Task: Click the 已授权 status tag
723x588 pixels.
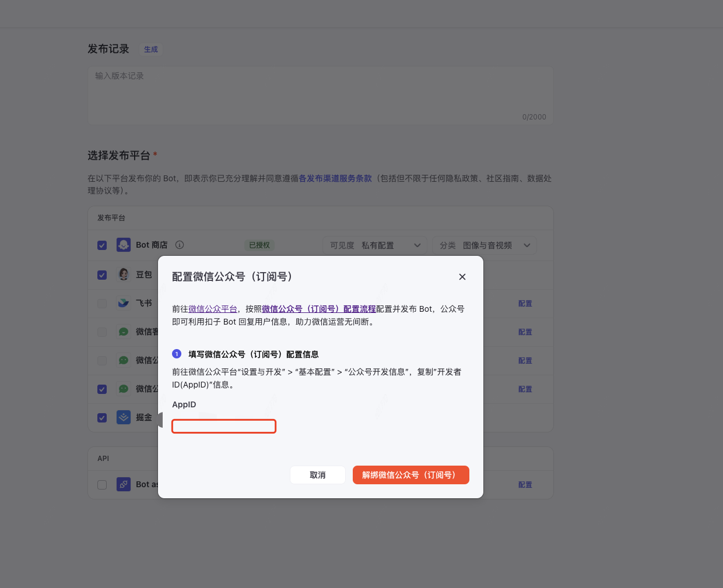Action: point(259,245)
